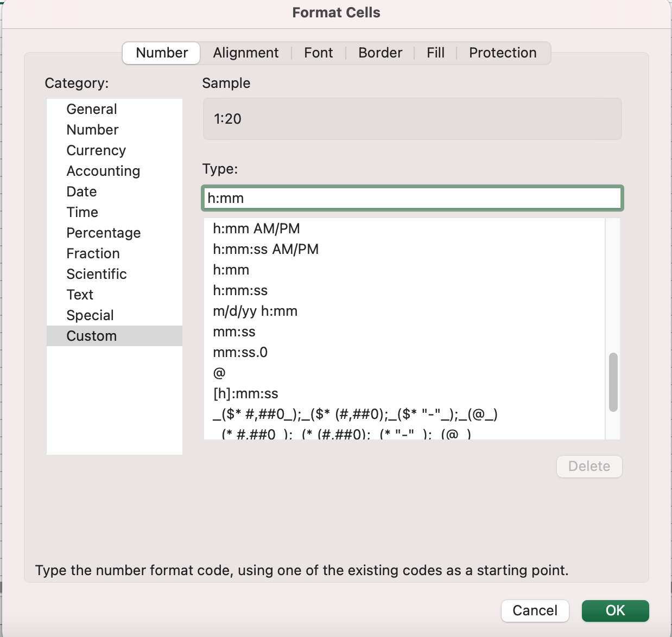This screenshot has height=637, width=672.
Task: Select the Scientific category
Action: coord(115,274)
